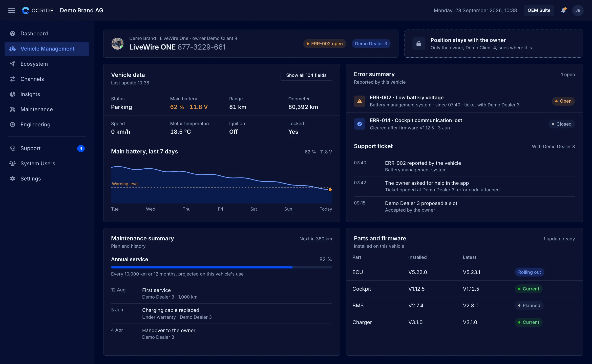Open the Dashboard menu item
This screenshot has height=364, width=592.
(x=47, y=34)
